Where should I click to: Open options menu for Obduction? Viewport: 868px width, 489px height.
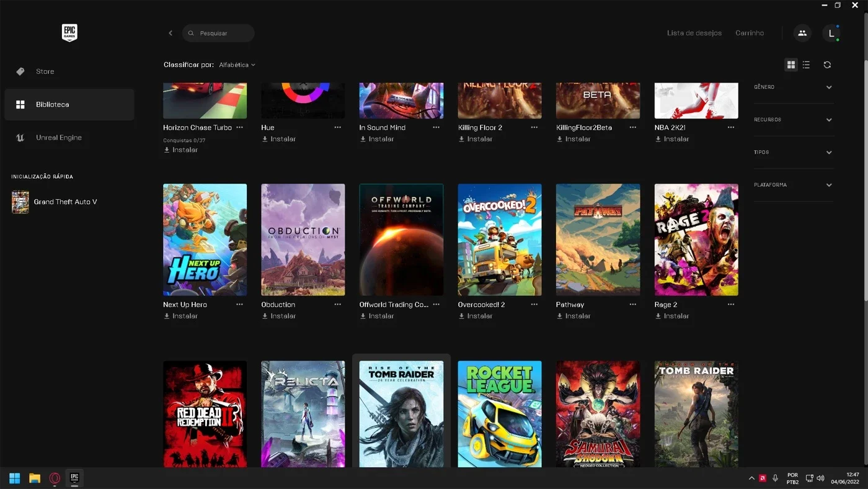pyautogui.click(x=338, y=305)
